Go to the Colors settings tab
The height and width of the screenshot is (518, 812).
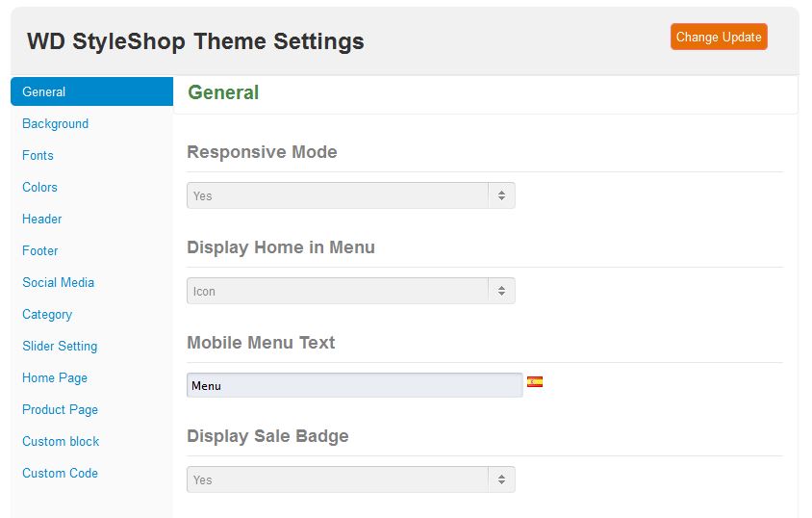(40, 188)
